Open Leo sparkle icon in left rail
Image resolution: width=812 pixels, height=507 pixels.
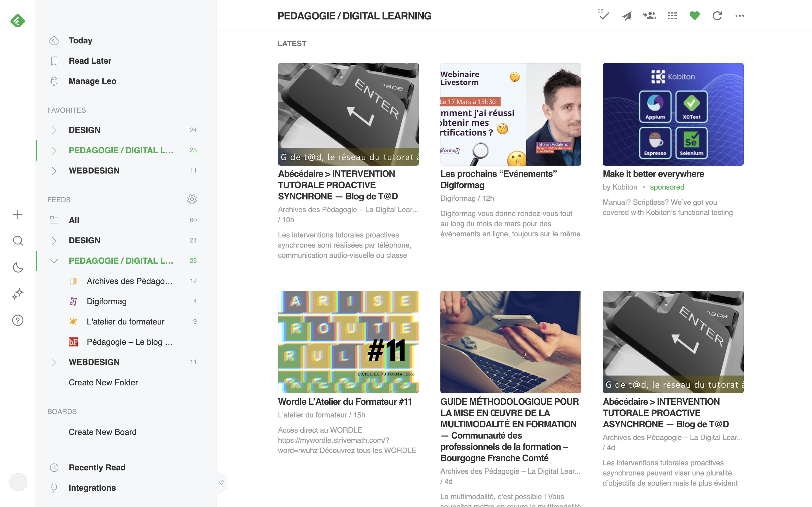click(18, 294)
